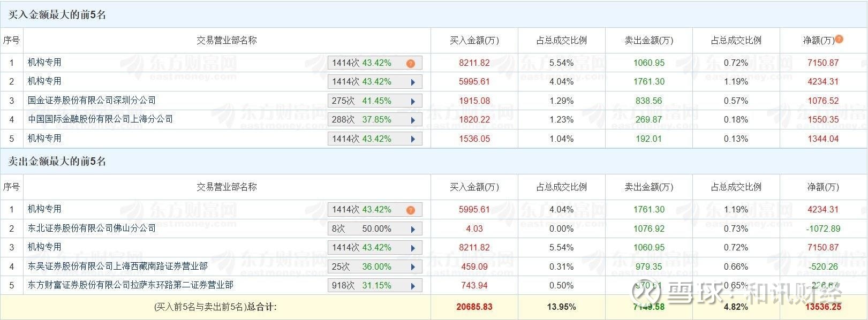
Task: Click orange question icon in first sell row
Action: coord(411,210)
